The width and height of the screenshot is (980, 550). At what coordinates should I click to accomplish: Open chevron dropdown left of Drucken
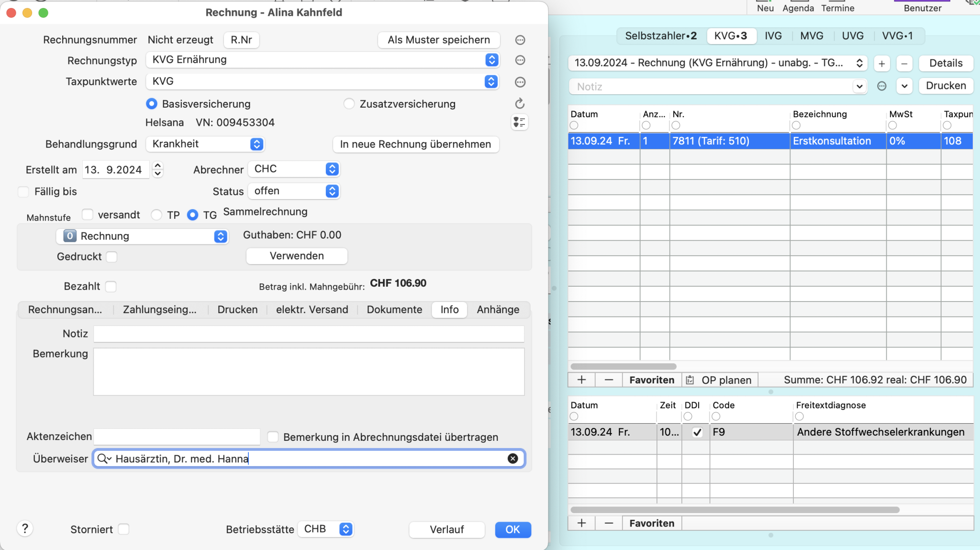pyautogui.click(x=904, y=86)
